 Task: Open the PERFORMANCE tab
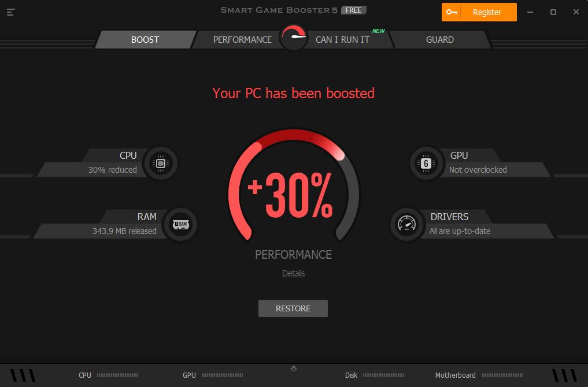point(242,40)
